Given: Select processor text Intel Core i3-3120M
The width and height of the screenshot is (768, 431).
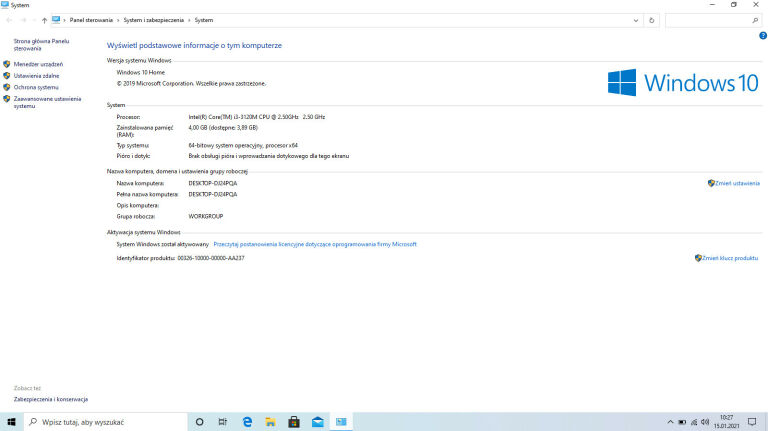Looking at the screenshot, I should [257, 117].
